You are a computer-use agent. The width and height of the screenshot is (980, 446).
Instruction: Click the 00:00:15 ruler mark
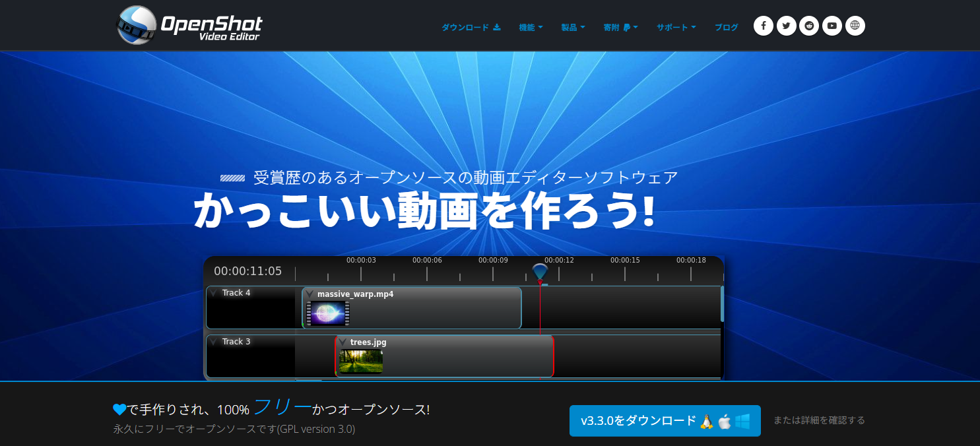tap(625, 260)
